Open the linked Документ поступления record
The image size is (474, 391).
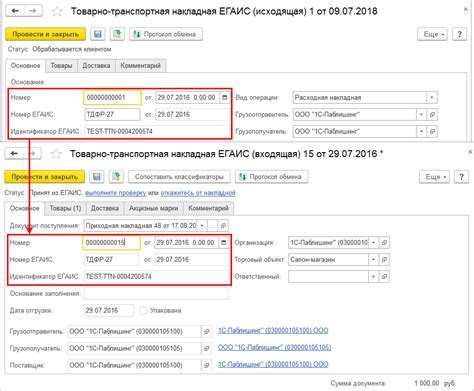click(223, 226)
